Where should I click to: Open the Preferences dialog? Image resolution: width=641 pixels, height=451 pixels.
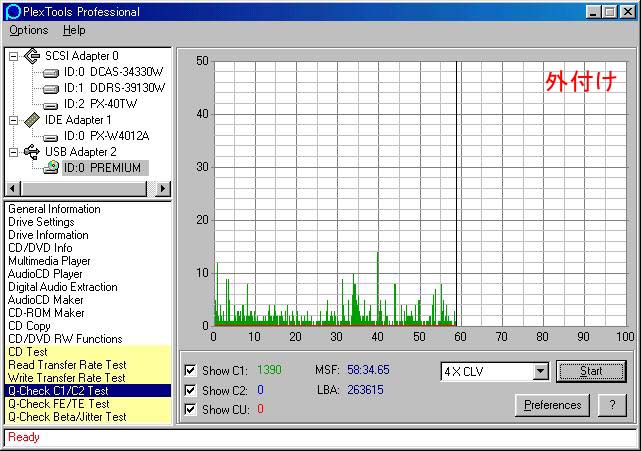[x=552, y=405]
